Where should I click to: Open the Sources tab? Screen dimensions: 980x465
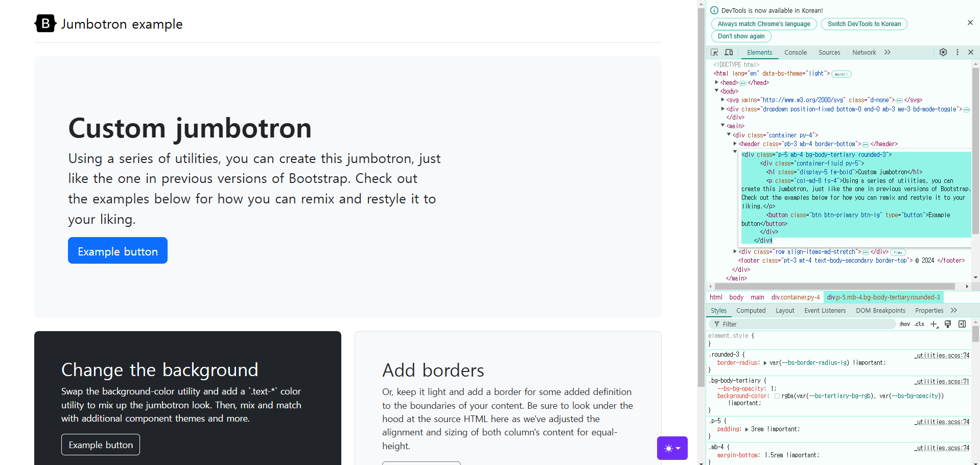pyautogui.click(x=829, y=53)
